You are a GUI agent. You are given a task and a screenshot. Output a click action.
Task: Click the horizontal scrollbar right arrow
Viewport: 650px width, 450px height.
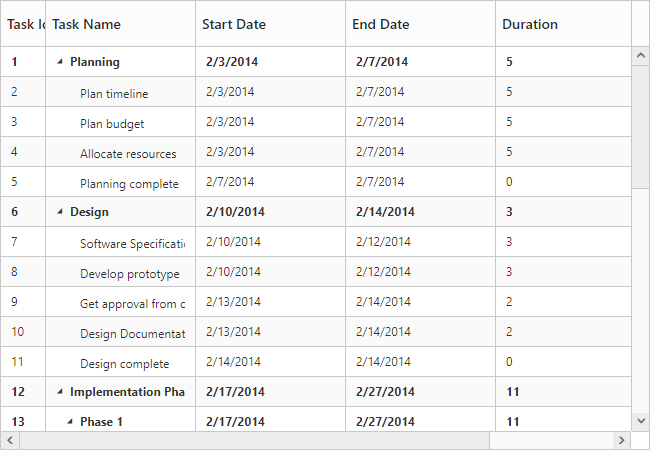pyautogui.click(x=621, y=440)
